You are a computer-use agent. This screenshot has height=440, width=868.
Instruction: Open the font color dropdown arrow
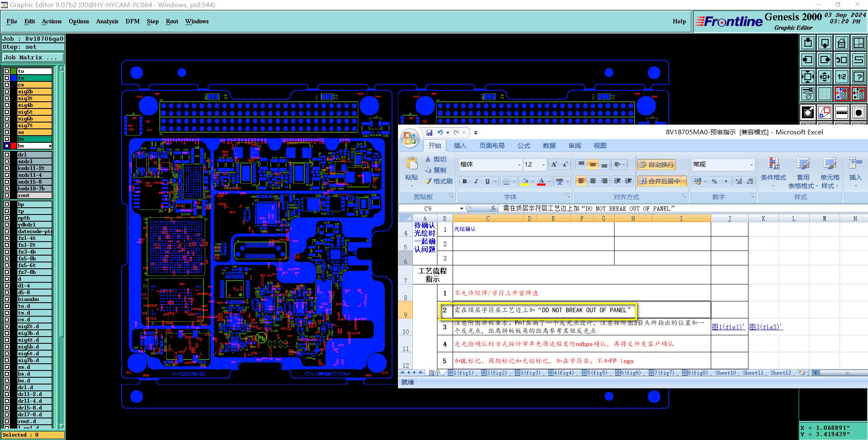[549, 181]
